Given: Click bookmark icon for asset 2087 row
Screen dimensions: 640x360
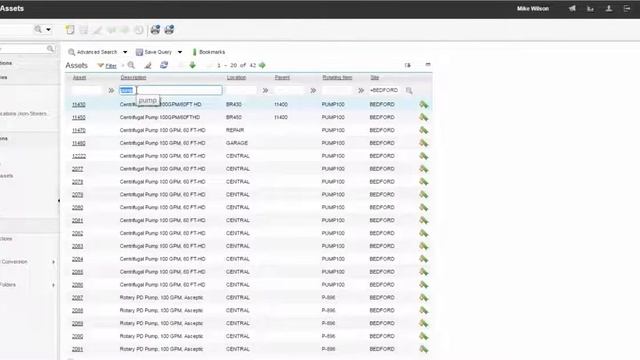Looking at the screenshot, I should tap(424, 298).
